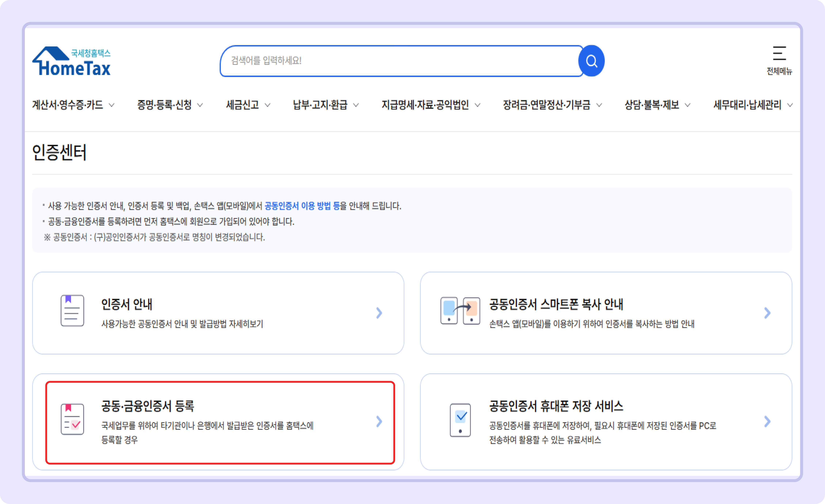Click the phone checkmark storage icon
The height and width of the screenshot is (504, 825).
coord(460,420)
